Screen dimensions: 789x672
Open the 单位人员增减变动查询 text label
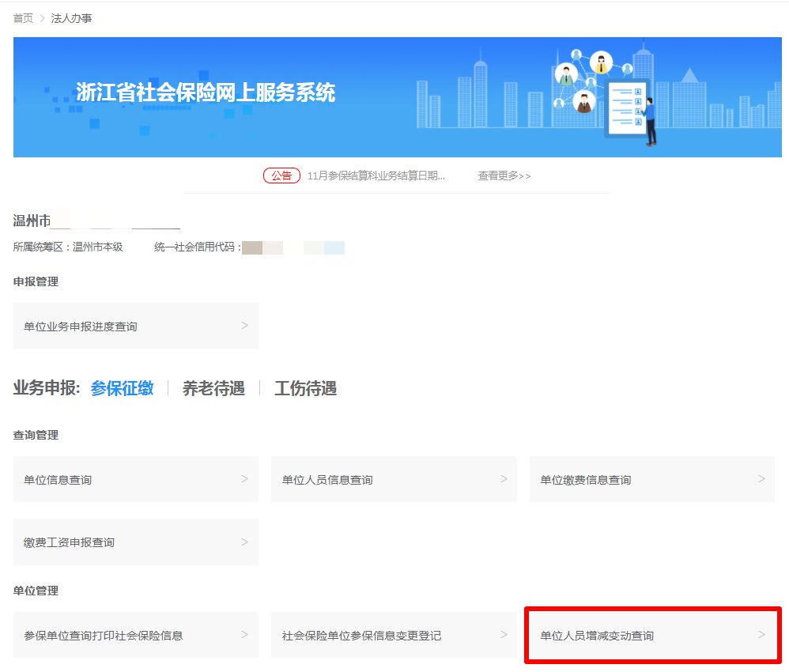(597, 636)
